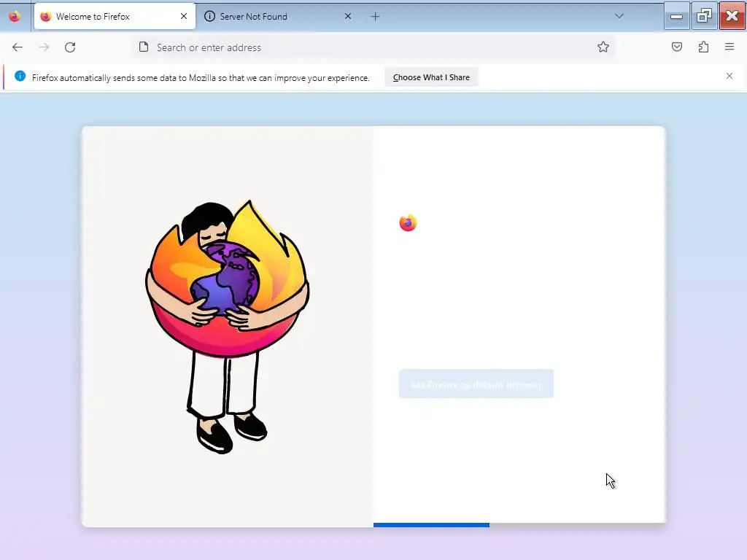
Task: Close the Server Not Found tab
Action: 348,16
